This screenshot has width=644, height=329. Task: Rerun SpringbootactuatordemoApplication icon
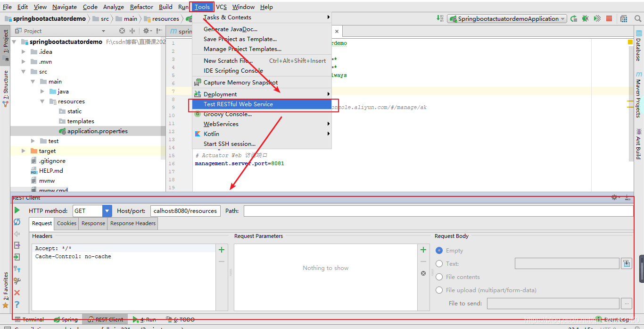[574, 19]
